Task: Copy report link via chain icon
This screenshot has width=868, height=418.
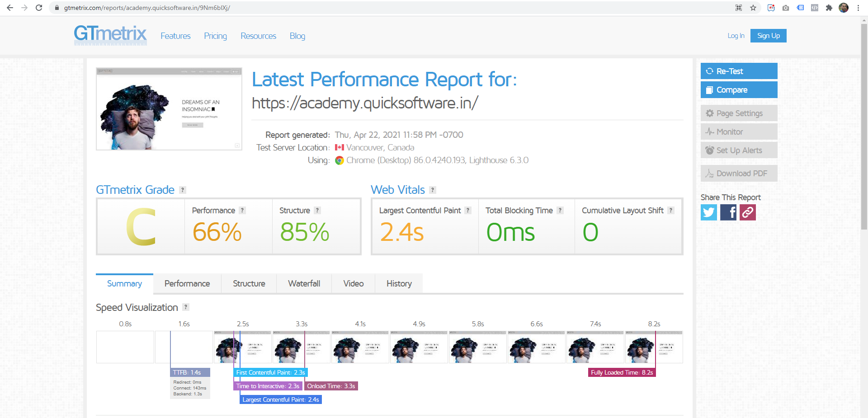Action: pyautogui.click(x=748, y=212)
